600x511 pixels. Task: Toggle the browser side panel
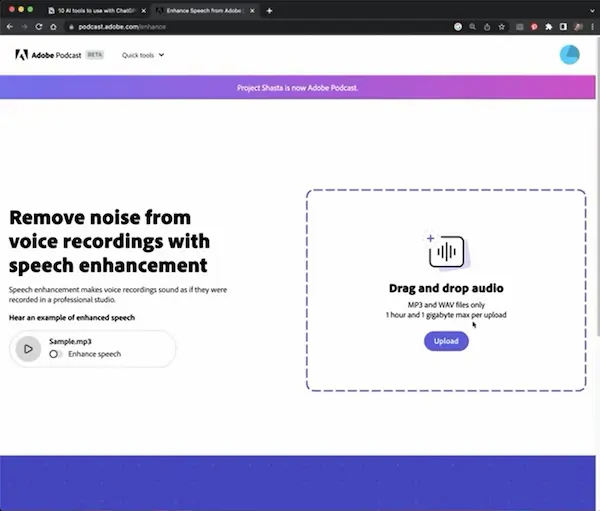(563, 27)
